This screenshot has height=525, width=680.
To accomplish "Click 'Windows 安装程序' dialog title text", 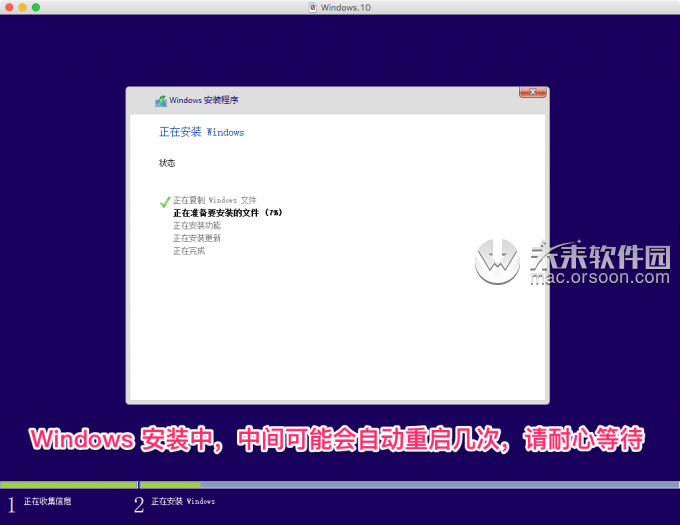I will [x=204, y=100].
